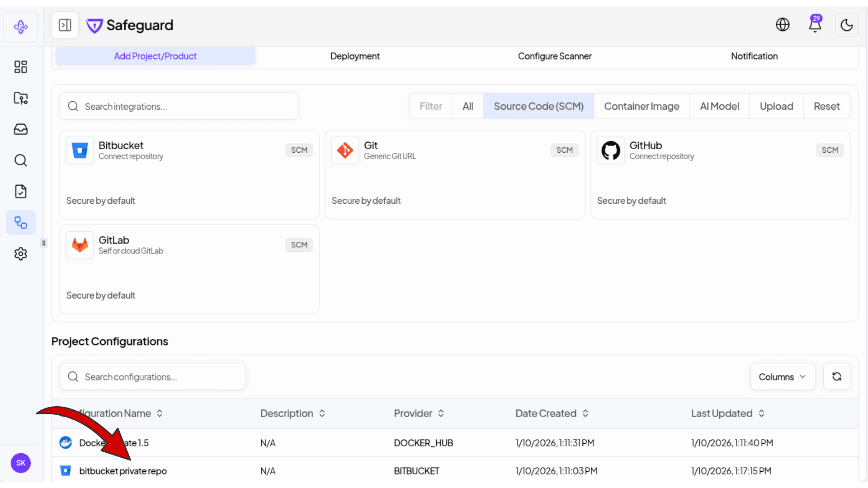
Task: Toggle the sidebar collapse panel button
Action: click(x=65, y=25)
